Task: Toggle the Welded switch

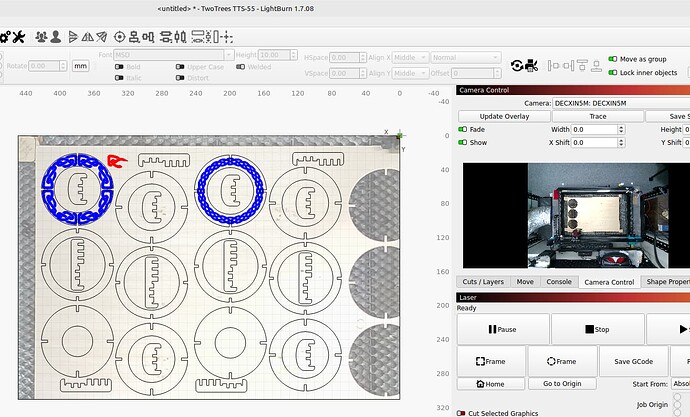Action: point(240,67)
